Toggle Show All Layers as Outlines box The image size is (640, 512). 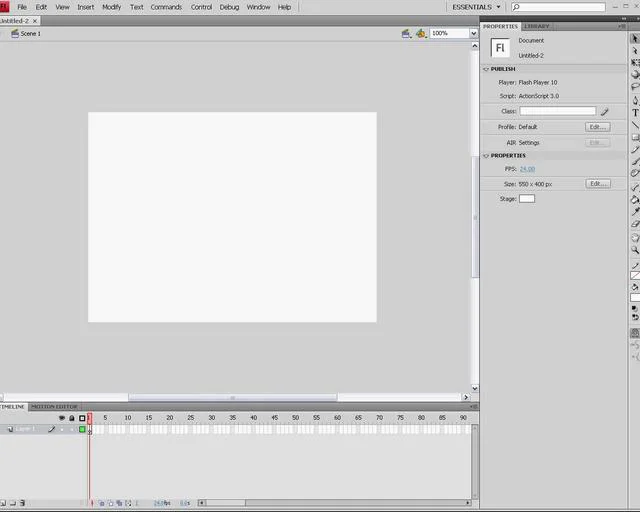(82, 418)
